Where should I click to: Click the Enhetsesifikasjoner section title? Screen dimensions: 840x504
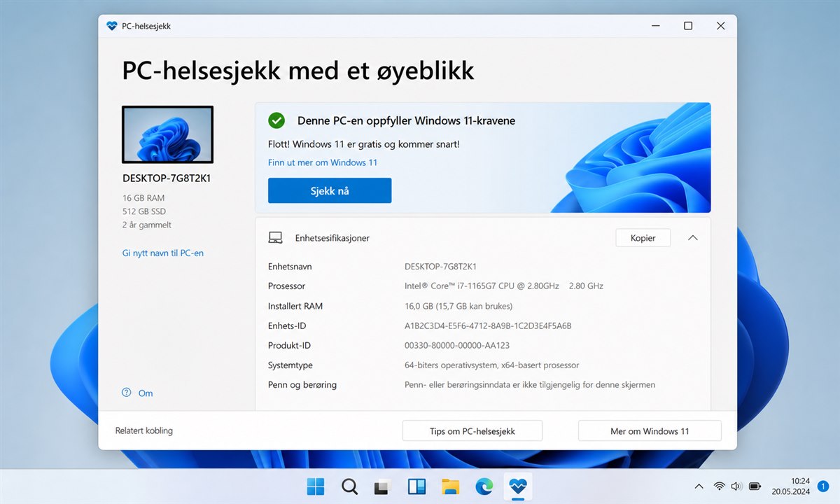pyautogui.click(x=332, y=238)
